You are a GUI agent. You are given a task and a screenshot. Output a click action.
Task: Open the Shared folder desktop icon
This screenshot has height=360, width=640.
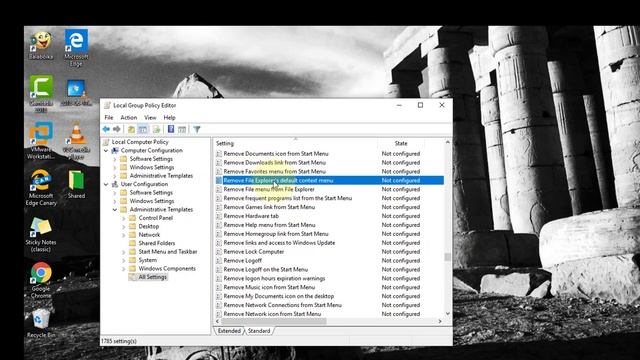tap(76, 185)
